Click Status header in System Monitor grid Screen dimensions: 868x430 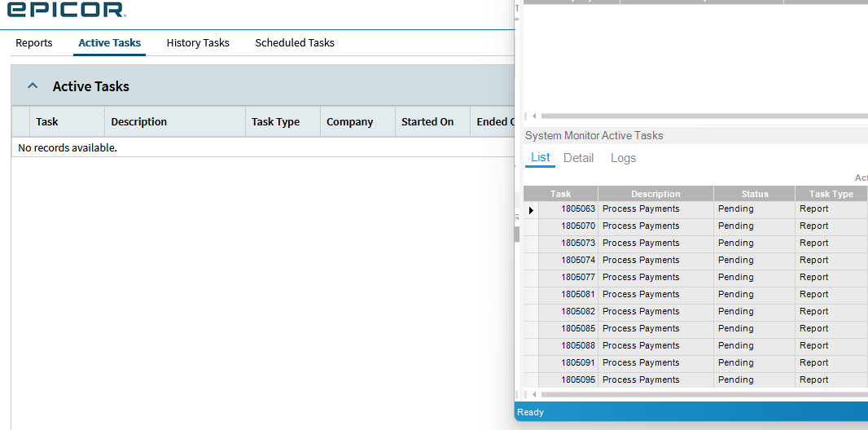click(755, 194)
